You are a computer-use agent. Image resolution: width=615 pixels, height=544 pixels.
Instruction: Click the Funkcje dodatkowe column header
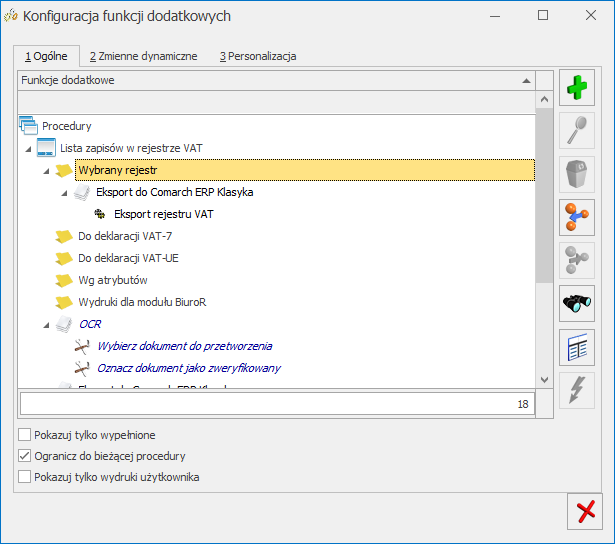click(x=270, y=79)
